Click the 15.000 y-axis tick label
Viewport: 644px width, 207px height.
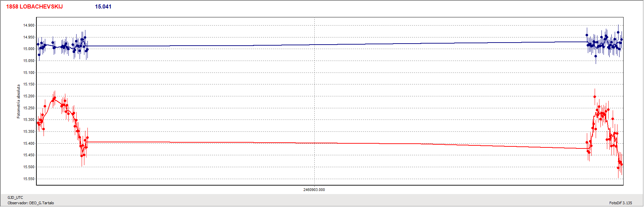click(x=29, y=49)
